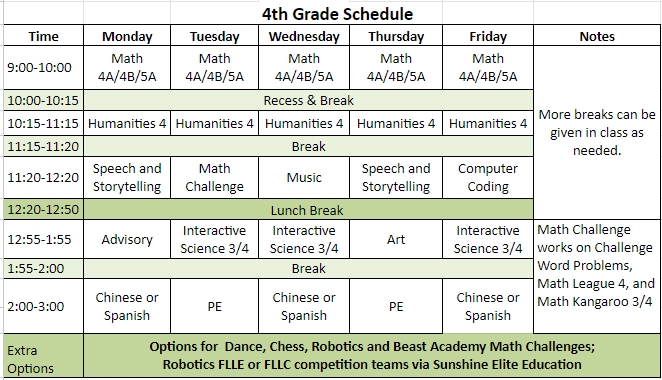Click the Notes column header
Screen dimensions: 662x380
click(x=597, y=36)
